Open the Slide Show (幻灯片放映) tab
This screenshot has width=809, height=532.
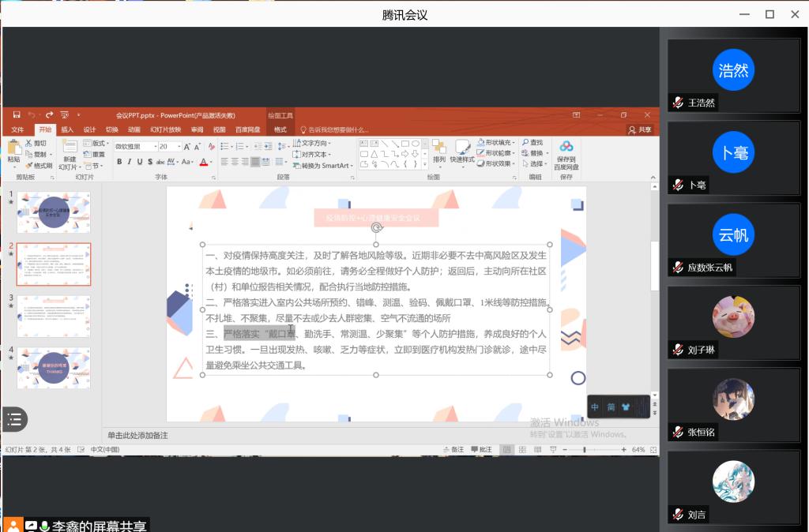pyautogui.click(x=164, y=129)
